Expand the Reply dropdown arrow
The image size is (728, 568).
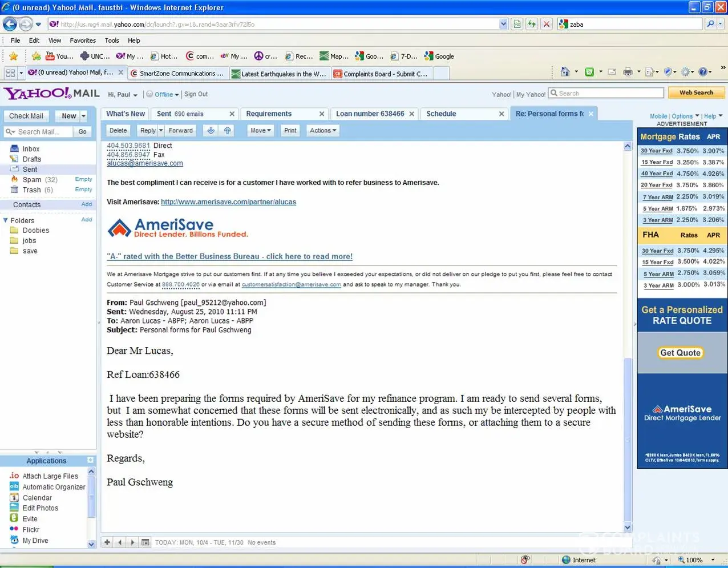point(161,130)
